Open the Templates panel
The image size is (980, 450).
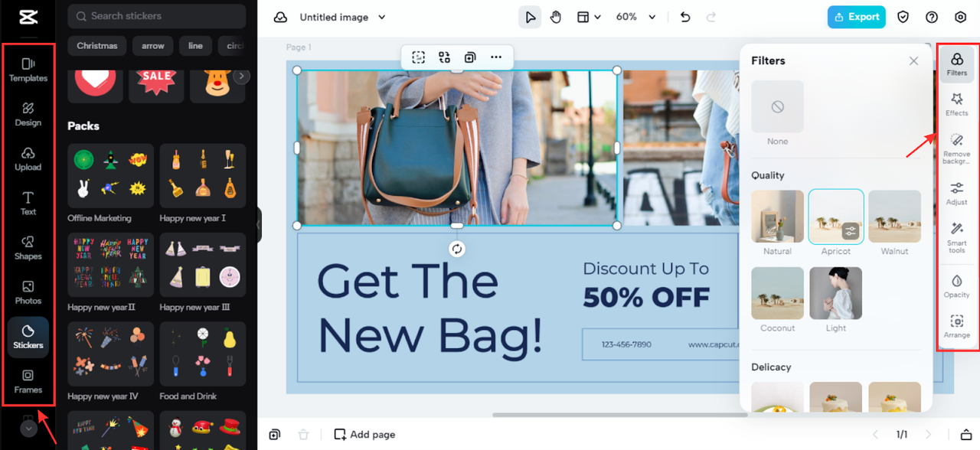click(x=28, y=69)
